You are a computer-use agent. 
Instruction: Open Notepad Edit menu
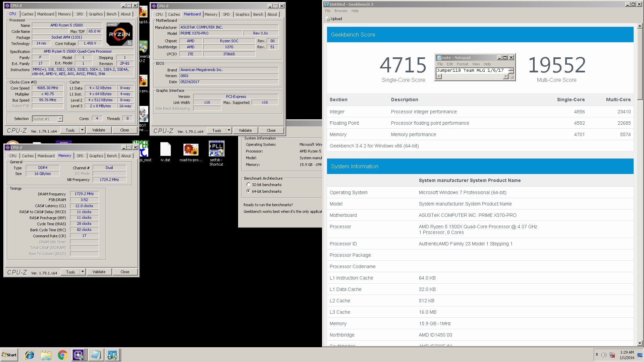click(x=450, y=64)
